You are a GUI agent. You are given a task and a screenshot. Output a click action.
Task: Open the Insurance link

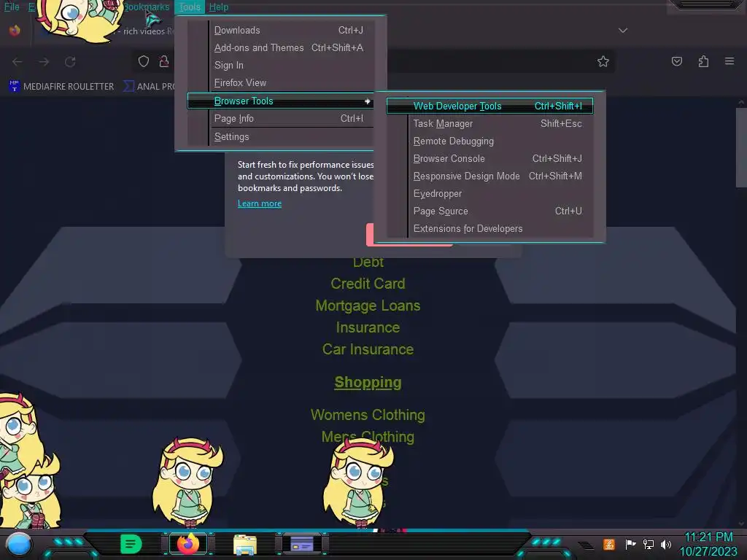click(368, 327)
